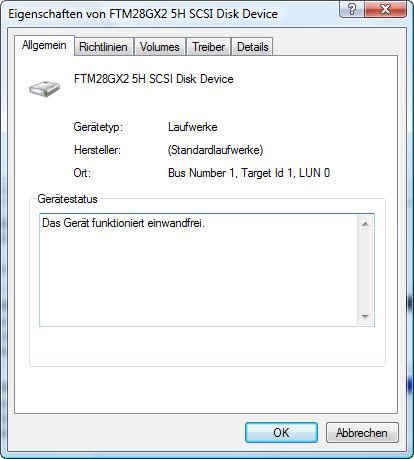The width and height of the screenshot is (414, 459).
Task: Open the Volumes tab
Action: click(x=160, y=47)
